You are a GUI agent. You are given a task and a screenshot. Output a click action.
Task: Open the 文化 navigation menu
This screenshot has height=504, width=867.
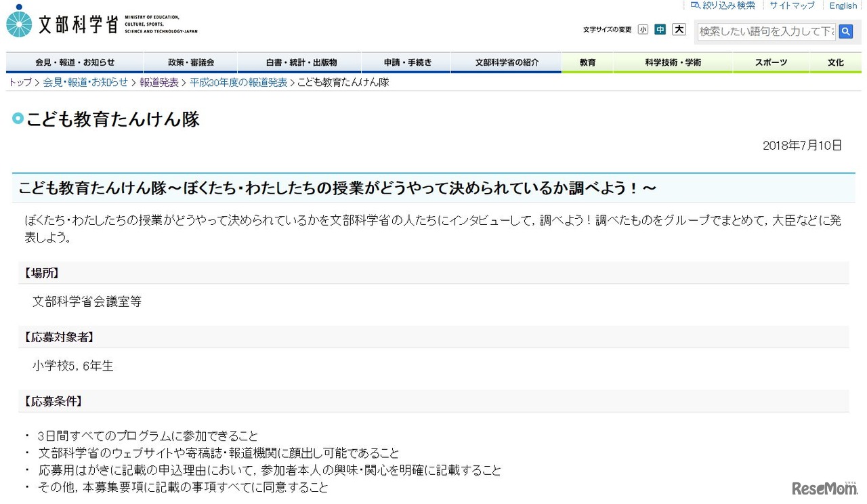(x=836, y=62)
